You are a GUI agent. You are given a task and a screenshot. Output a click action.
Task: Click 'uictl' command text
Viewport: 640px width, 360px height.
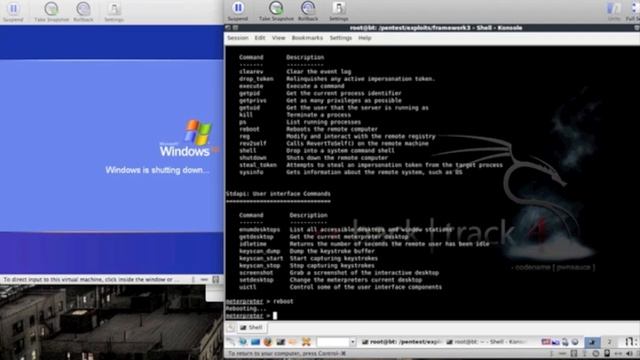point(248,287)
